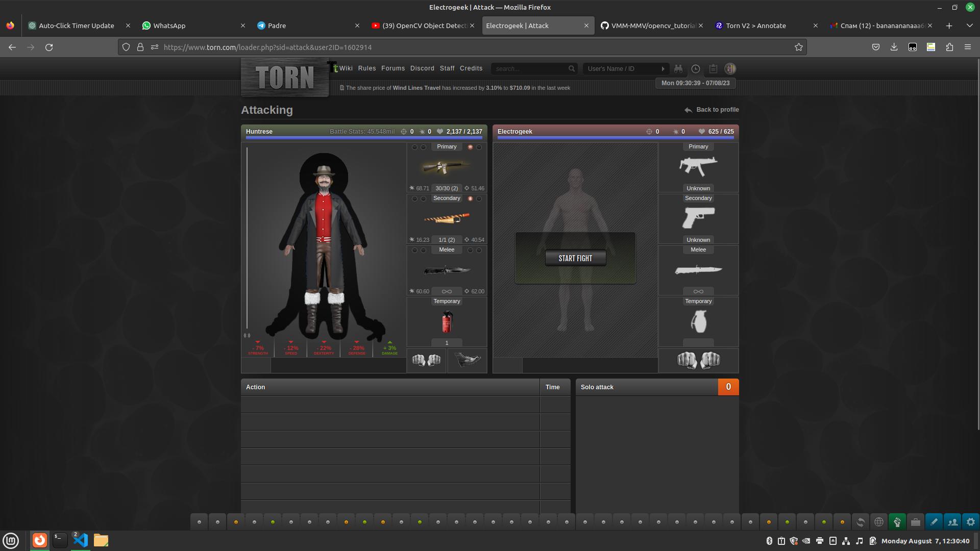980x551 pixels.
Task: Click Huntrese's blue health bar
Action: pyautogui.click(x=364, y=137)
